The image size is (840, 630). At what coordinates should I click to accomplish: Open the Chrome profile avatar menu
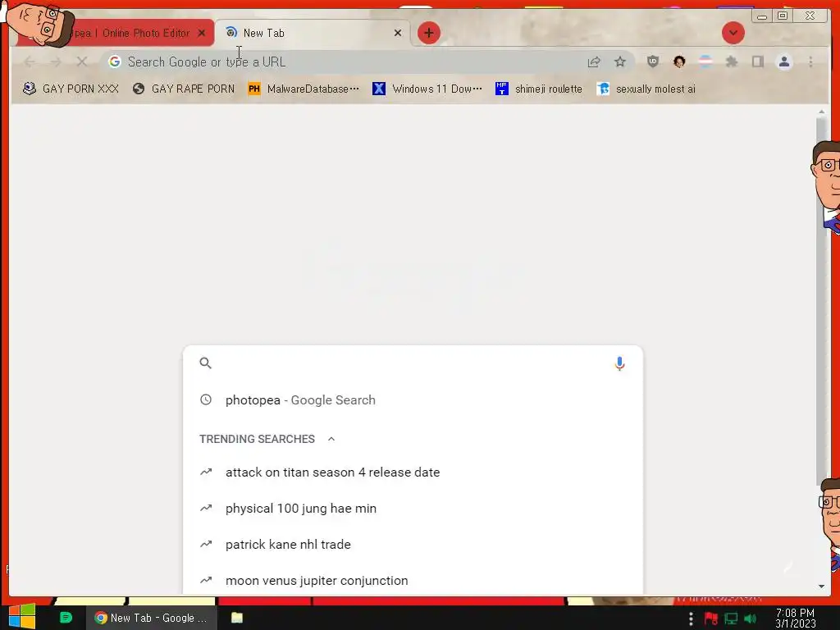[784, 62]
